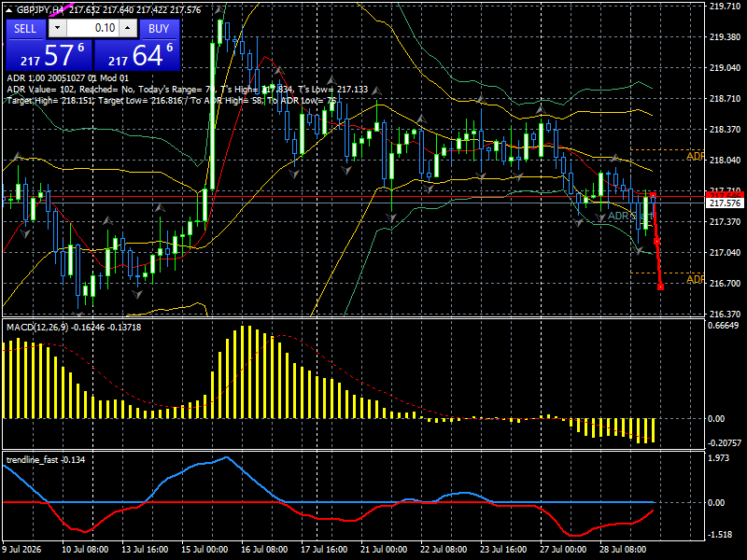Click the MACD(12,26,9) indicator label
This screenshot has width=747, height=560.
[x=74, y=328]
